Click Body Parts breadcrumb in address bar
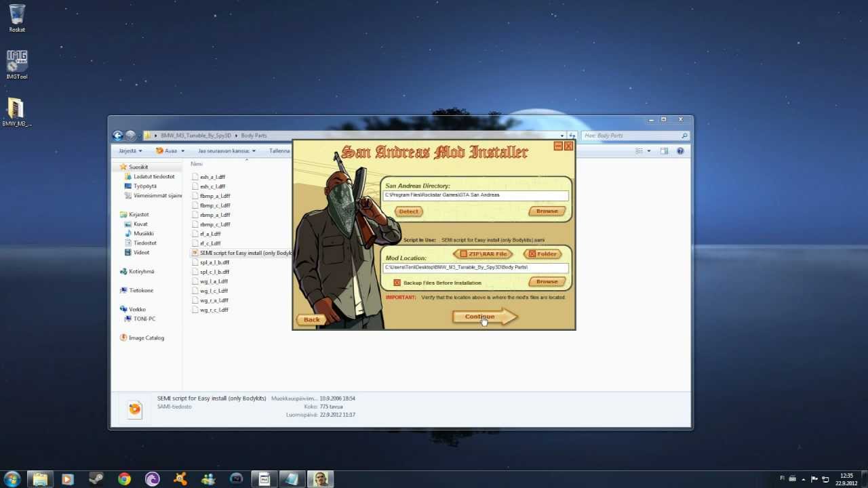 254,136
